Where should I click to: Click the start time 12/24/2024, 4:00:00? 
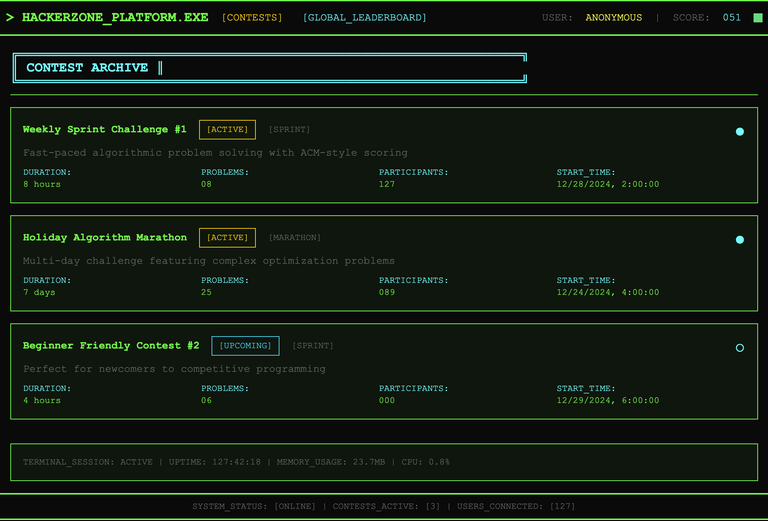click(608, 293)
